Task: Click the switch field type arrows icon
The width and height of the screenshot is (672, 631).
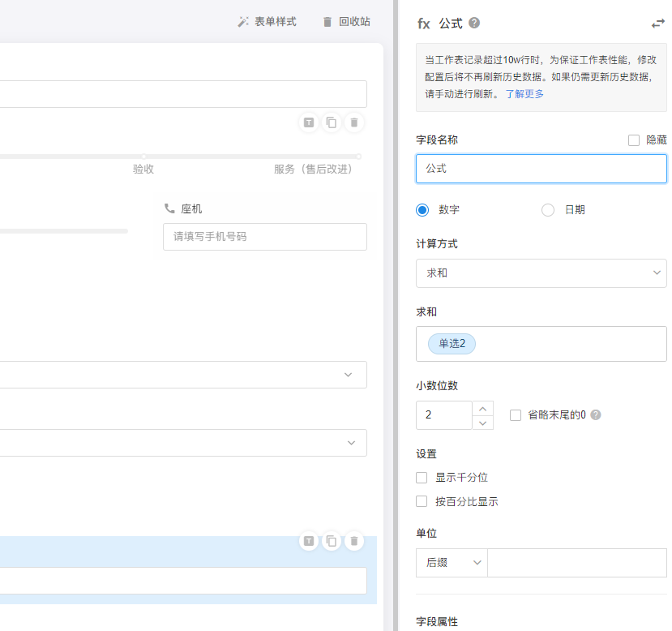Action: [657, 24]
